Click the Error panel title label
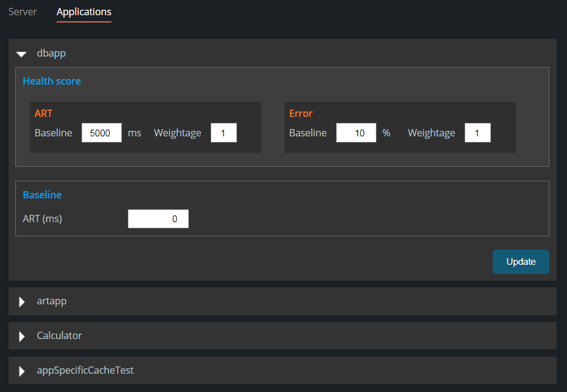 coord(301,113)
